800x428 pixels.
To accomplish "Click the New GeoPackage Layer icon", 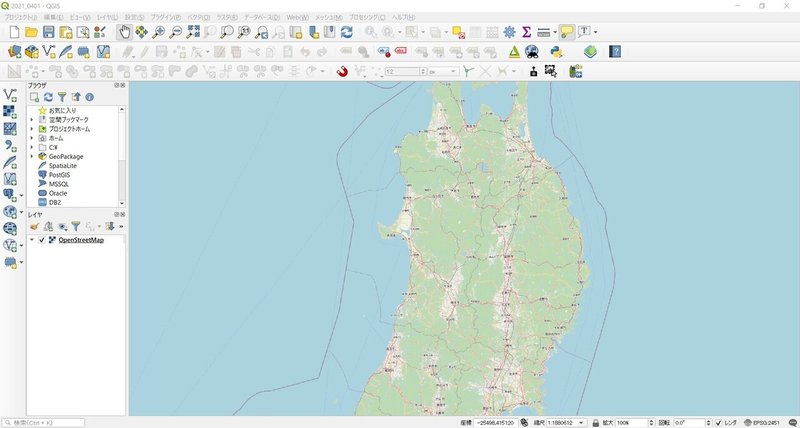I will point(32,52).
